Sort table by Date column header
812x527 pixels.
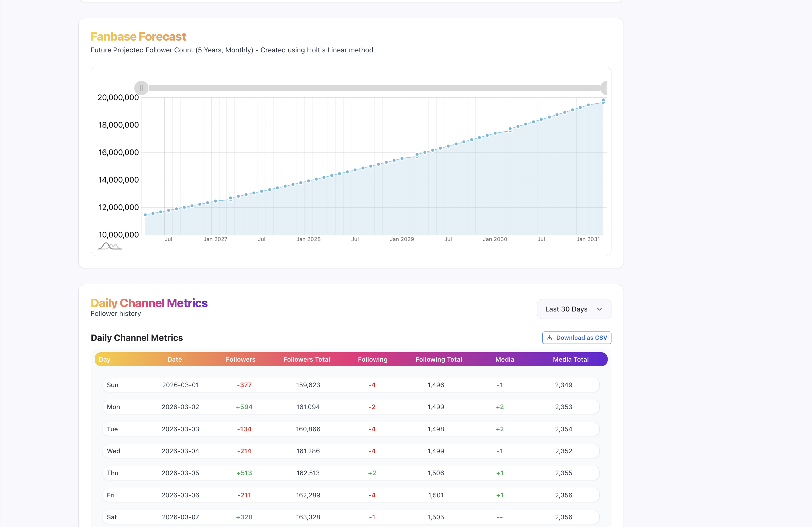[x=174, y=359]
